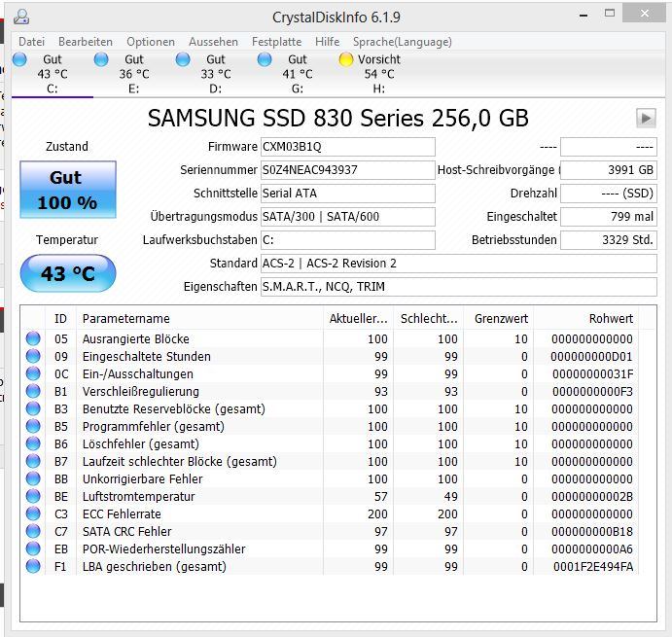Open the Sprache(Language) menu

click(x=402, y=42)
